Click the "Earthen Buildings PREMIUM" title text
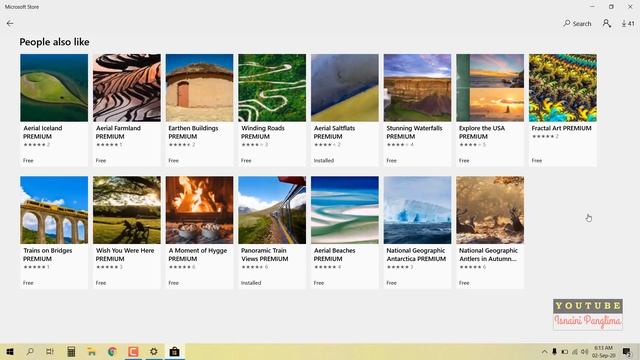The width and height of the screenshot is (640, 360). point(193,132)
